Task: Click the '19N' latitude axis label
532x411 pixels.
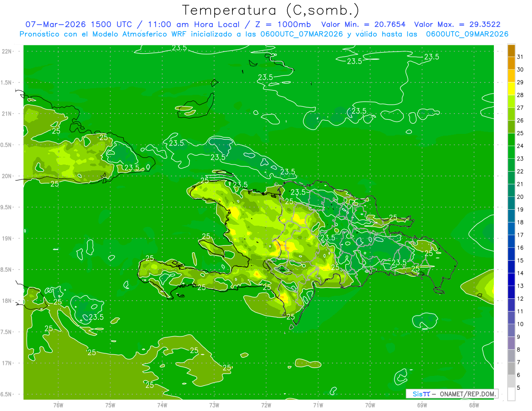Action: pyautogui.click(x=8, y=238)
